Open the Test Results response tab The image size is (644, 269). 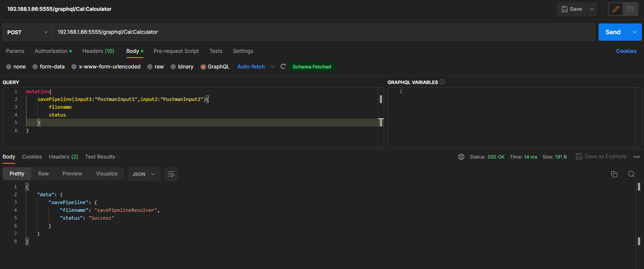100,157
